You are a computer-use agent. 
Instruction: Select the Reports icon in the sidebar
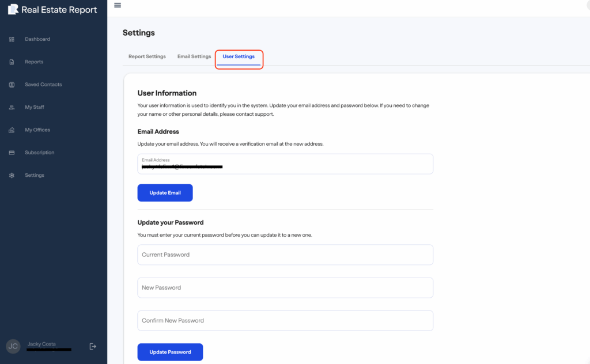coord(12,62)
